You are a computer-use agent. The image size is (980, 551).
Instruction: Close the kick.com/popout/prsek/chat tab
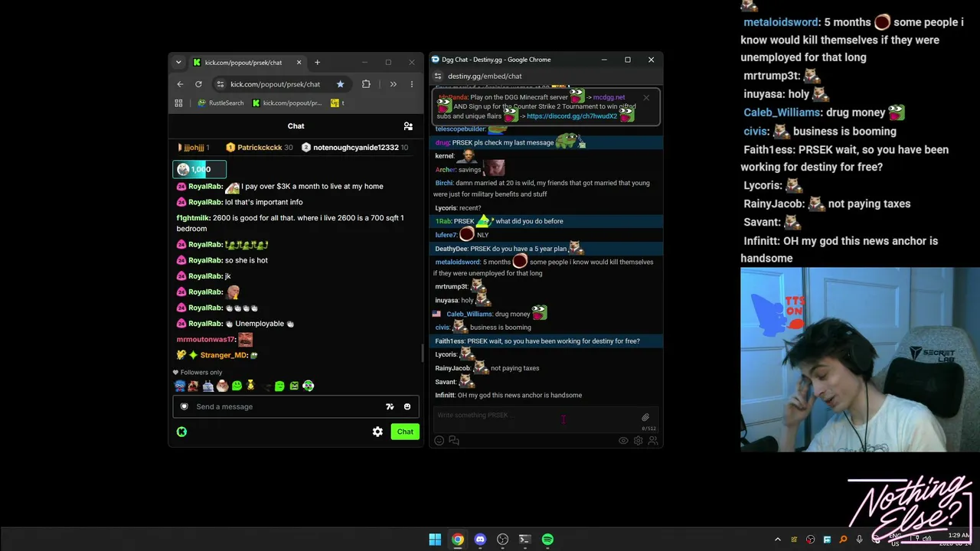click(299, 63)
